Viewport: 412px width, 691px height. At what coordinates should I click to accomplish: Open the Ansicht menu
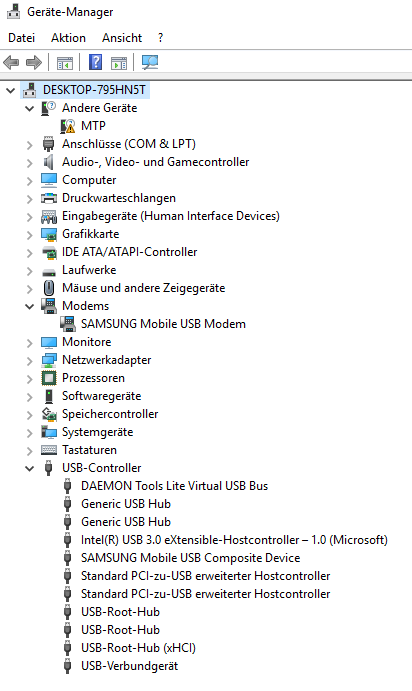[x=122, y=38]
